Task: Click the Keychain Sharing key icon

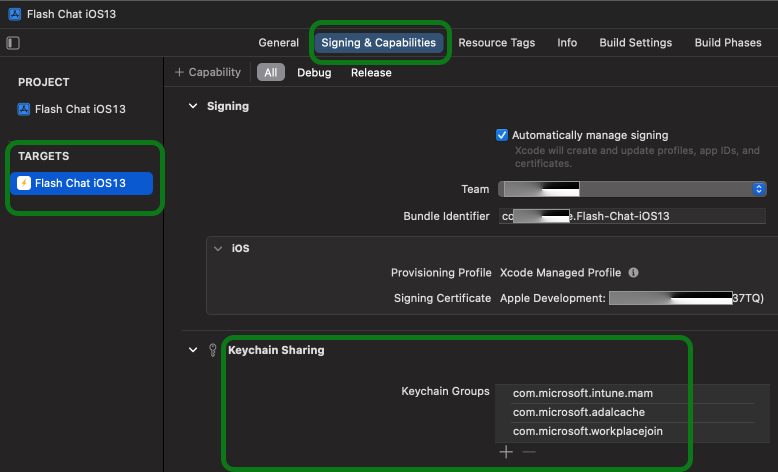Action: (x=212, y=350)
